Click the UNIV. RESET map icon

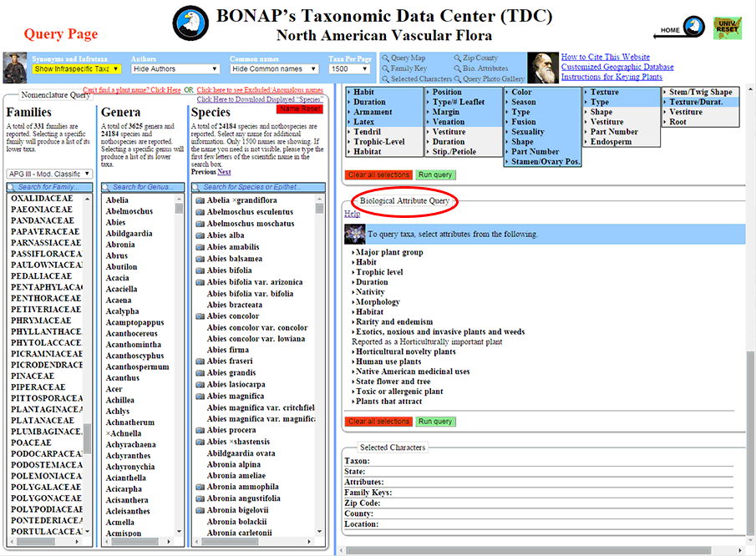pyautogui.click(x=727, y=28)
